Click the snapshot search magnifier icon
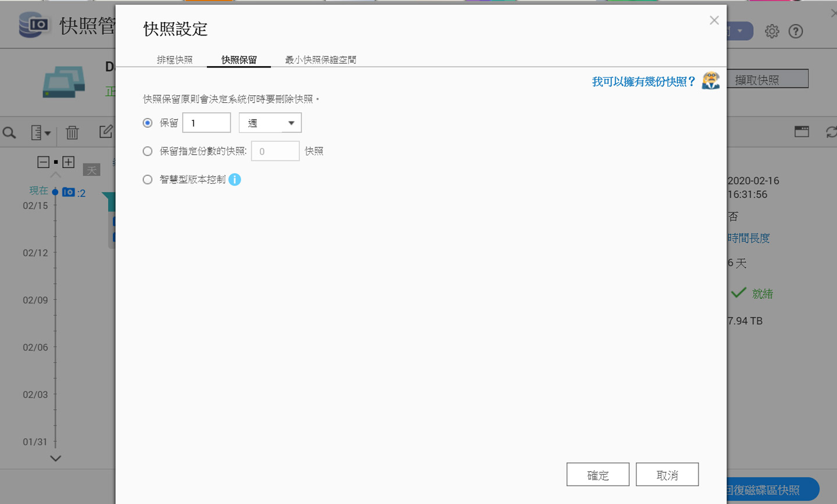This screenshot has height=504, width=837. 10,133
